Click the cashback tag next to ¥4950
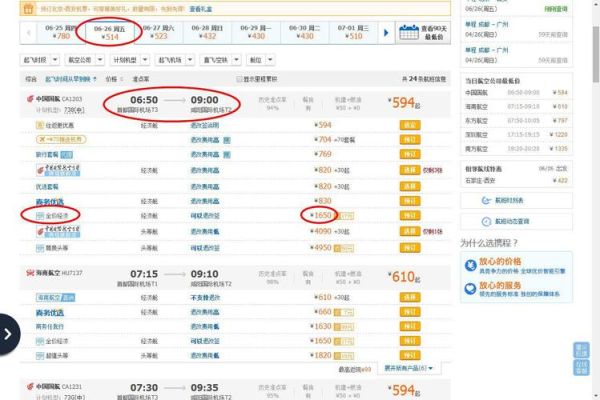600x400 pixels. 344,248
